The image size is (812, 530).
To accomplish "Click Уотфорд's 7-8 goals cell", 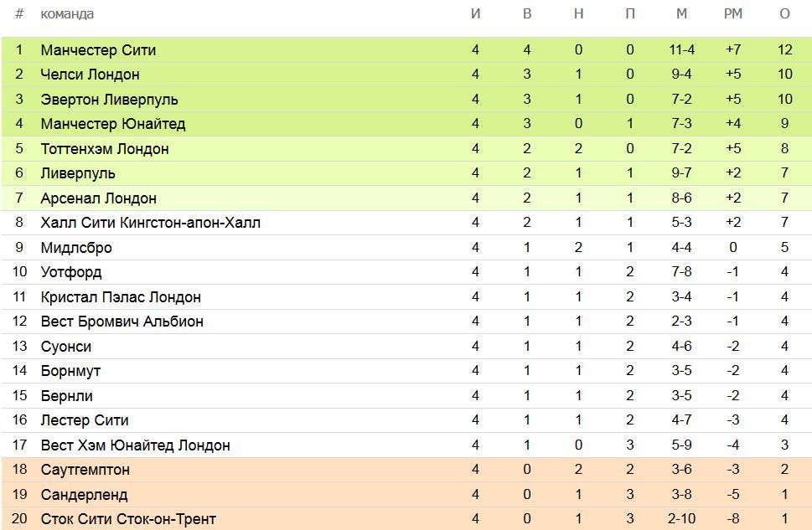I will pos(681,272).
